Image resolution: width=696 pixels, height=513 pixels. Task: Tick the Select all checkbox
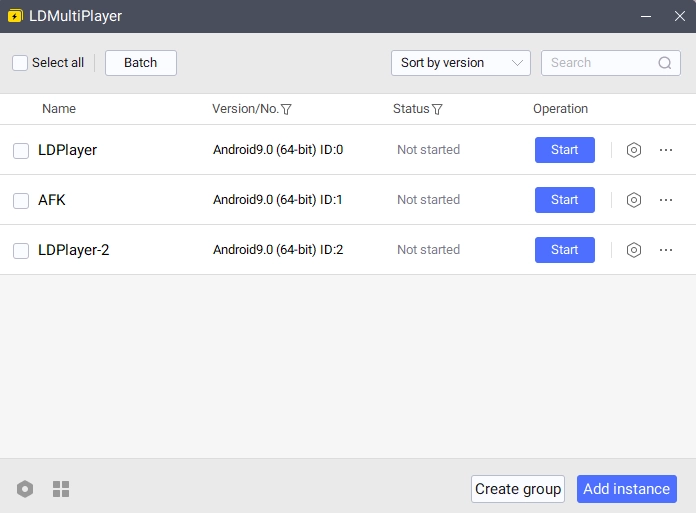click(x=20, y=63)
